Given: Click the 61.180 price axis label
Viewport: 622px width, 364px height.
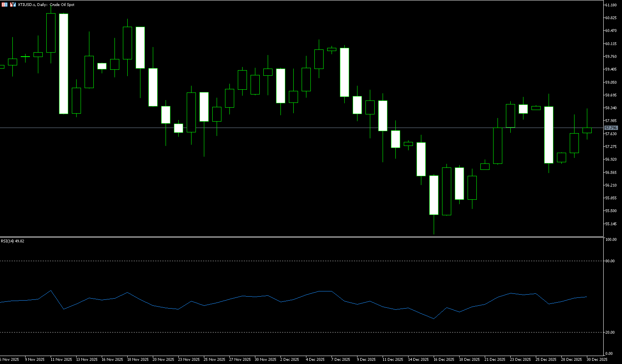Looking at the screenshot, I should click(x=611, y=5).
